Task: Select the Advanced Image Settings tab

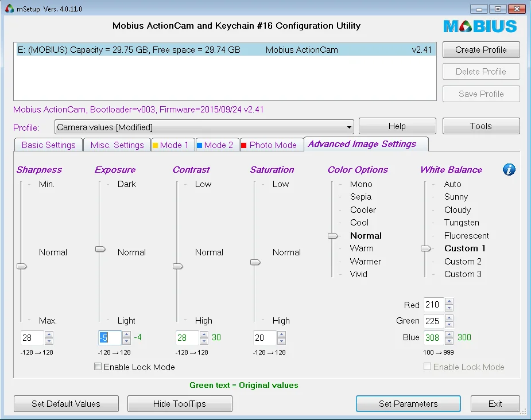Action: (366, 144)
